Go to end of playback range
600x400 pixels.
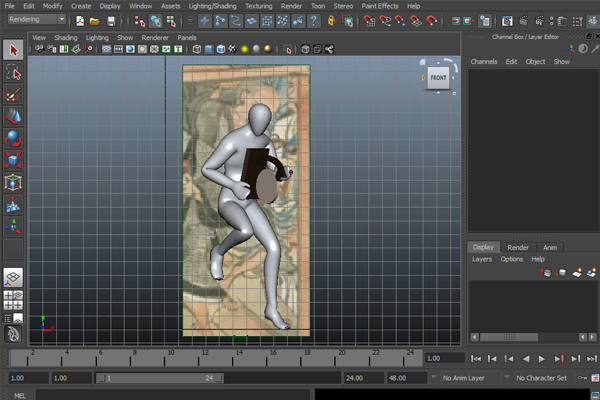(592, 359)
